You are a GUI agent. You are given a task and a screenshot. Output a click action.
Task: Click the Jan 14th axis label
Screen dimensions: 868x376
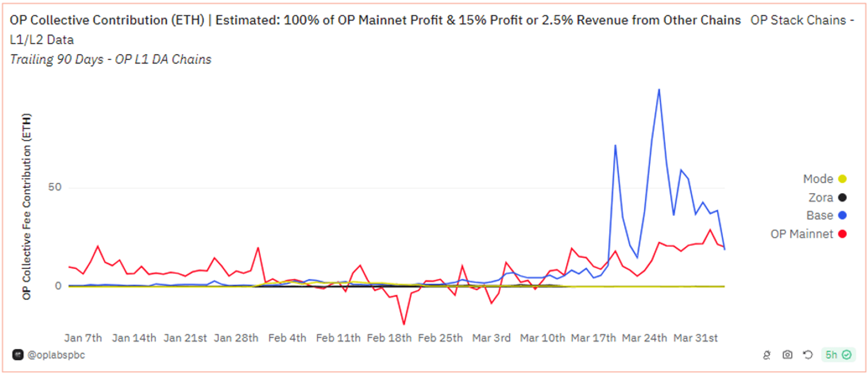tap(134, 338)
